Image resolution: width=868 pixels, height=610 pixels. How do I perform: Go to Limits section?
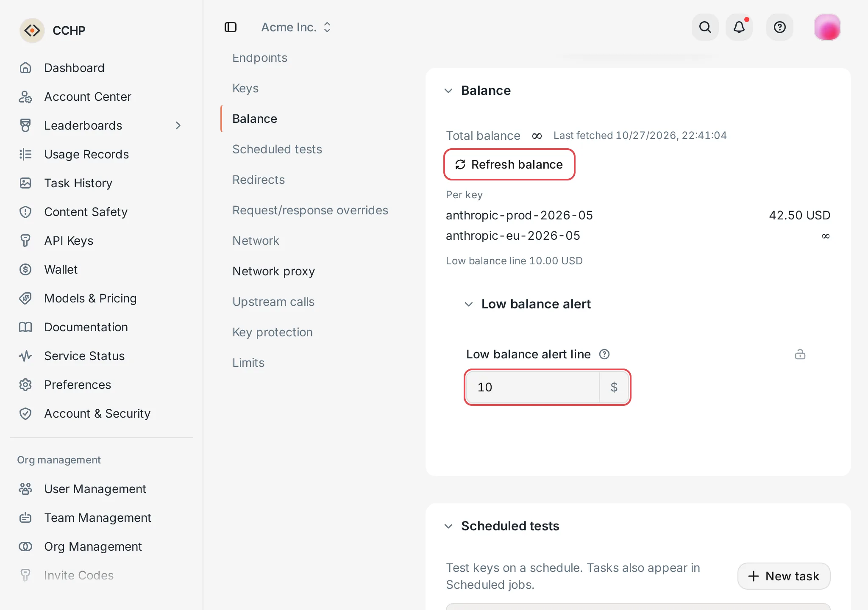tap(248, 363)
